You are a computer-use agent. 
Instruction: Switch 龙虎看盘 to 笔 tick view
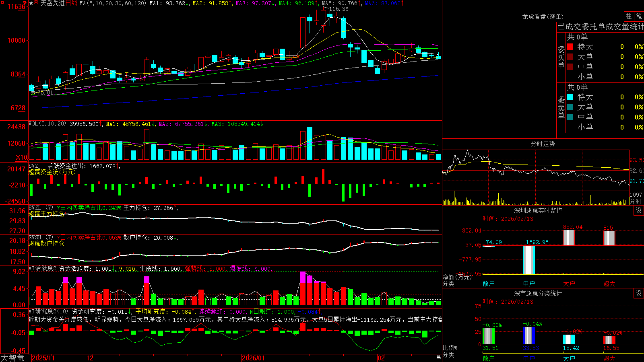639,16
